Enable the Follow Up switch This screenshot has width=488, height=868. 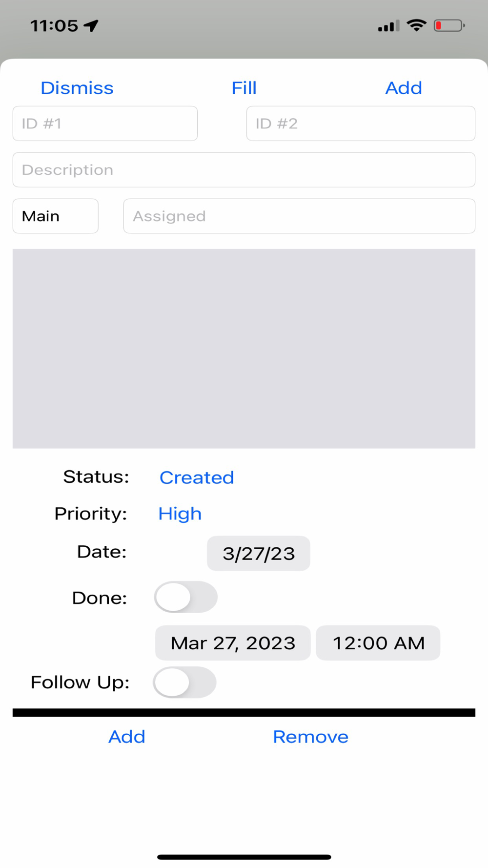coord(184,682)
